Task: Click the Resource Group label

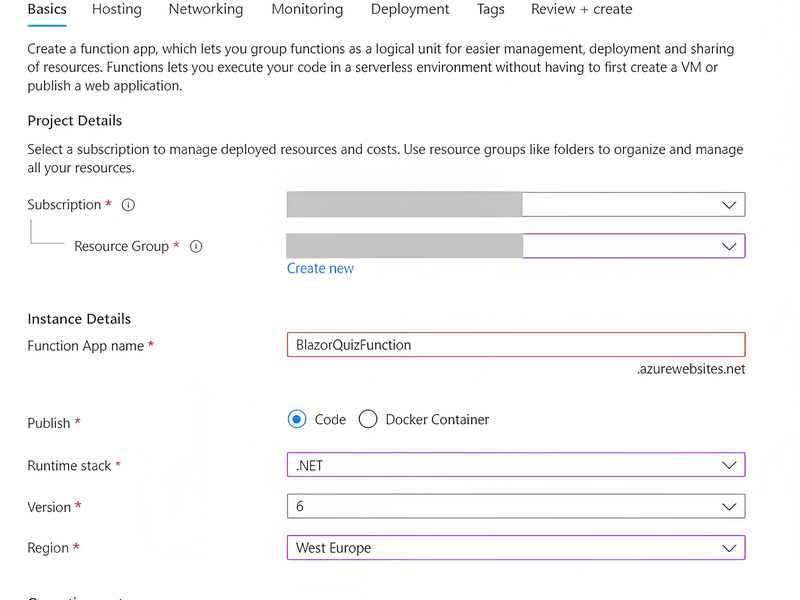Action: point(121,246)
